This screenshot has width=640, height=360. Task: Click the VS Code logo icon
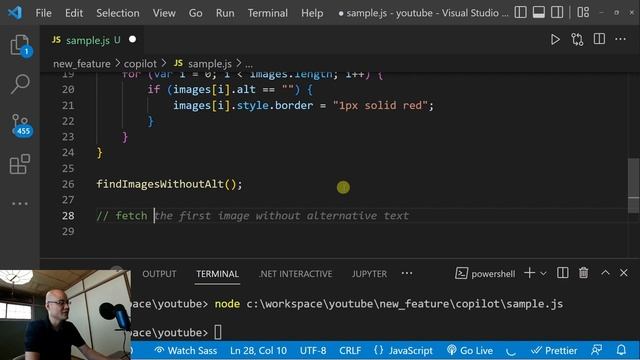[x=15, y=13]
